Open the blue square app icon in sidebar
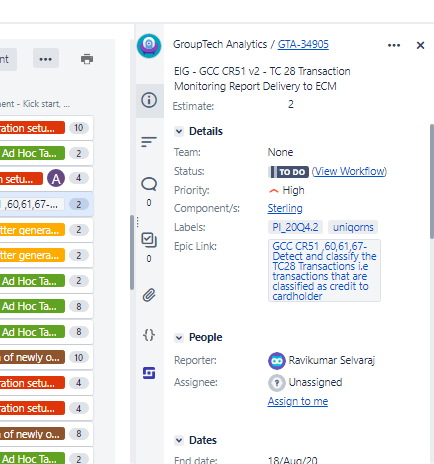434x464 pixels. [x=149, y=373]
